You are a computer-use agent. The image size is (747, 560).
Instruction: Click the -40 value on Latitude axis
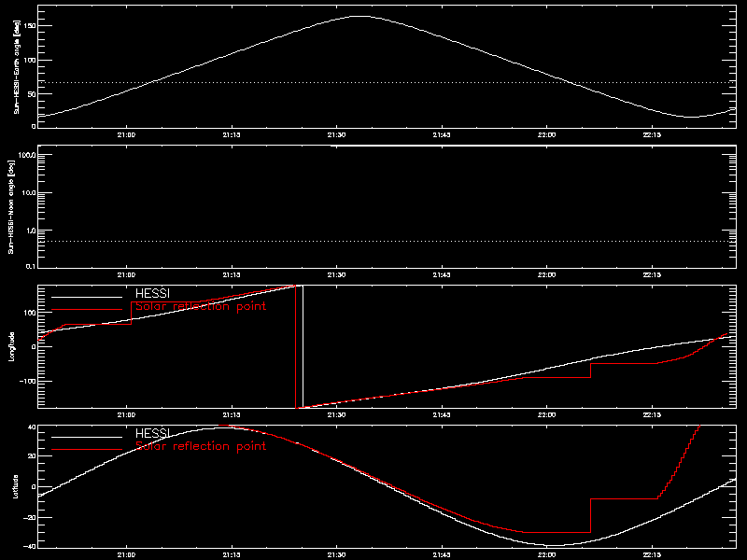click(30, 546)
